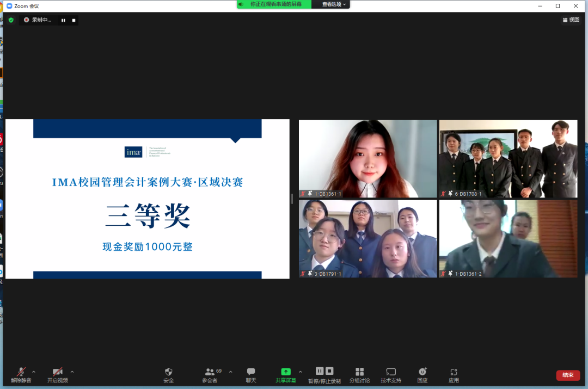Click participant name label 1-DB1361-1

[328, 194]
